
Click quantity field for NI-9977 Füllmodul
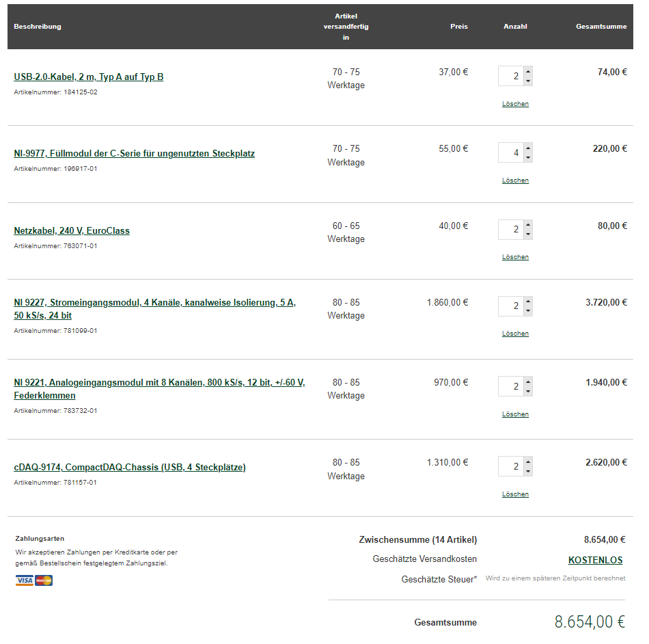point(512,152)
